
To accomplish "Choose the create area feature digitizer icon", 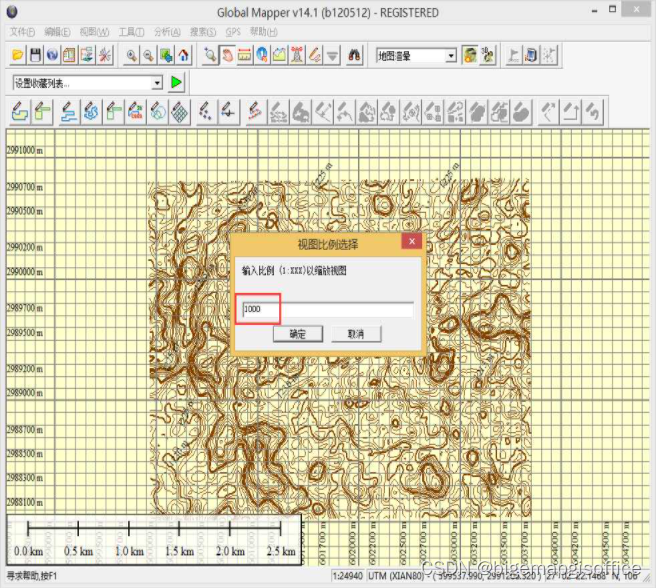I will (x=20, y=112).
